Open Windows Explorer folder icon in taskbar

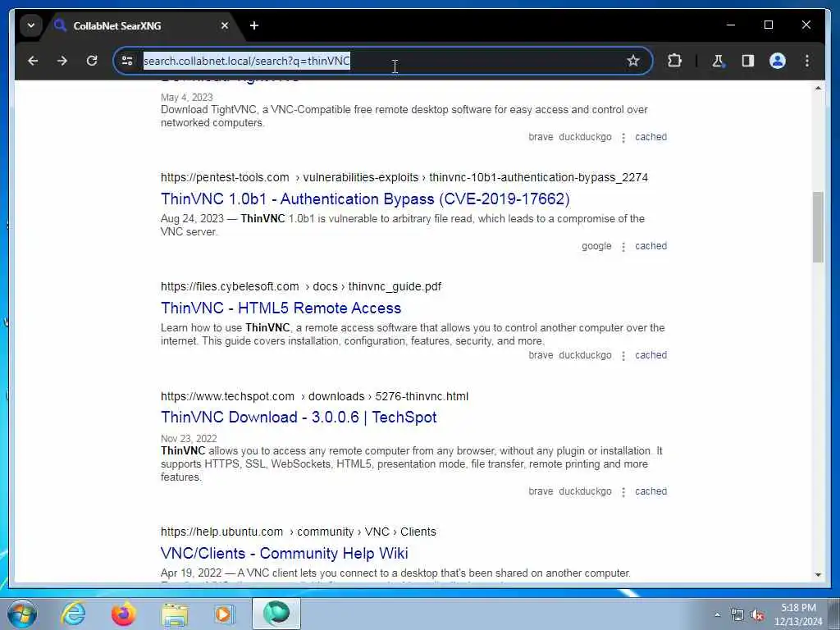point(175,614)
